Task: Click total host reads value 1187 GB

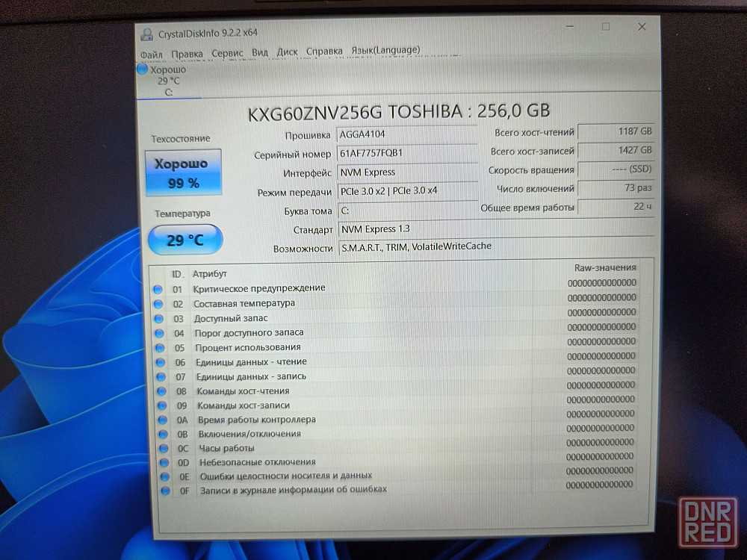Action: click(616, 131)
